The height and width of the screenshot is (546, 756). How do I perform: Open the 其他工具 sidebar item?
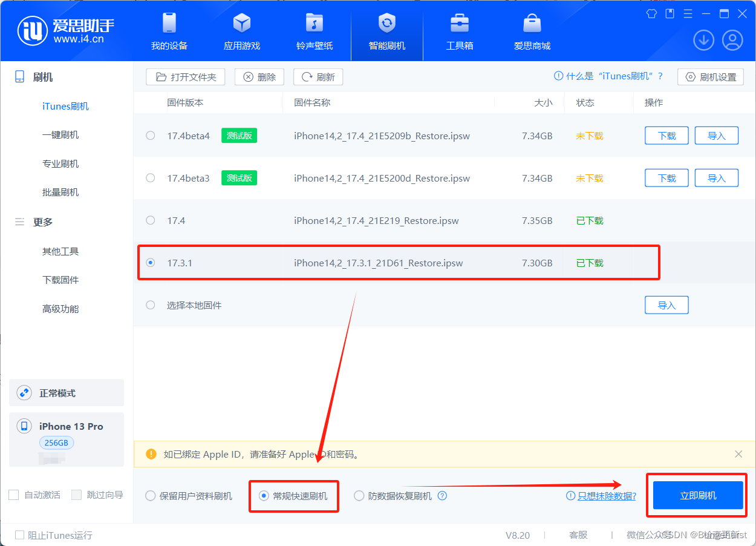(60, 251)
